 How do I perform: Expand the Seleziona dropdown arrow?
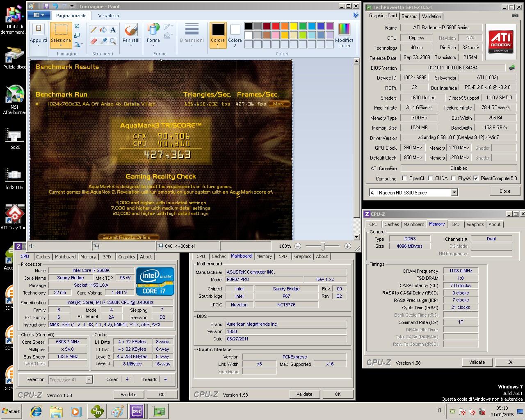click(x=61, y=46)
